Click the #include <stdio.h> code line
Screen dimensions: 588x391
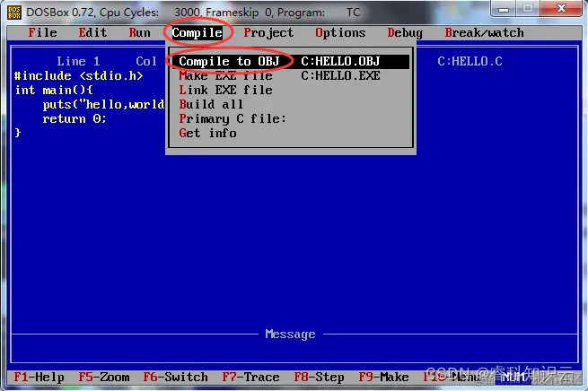[x=79, y=75]
